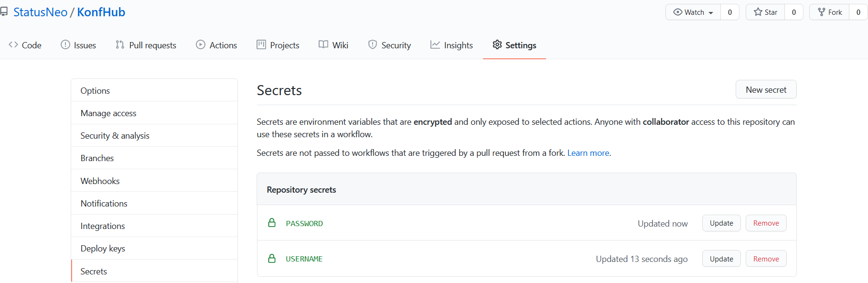Viewport: 868px width, 283px height.
Task: Click the Issues circle icon
Action: pos(65,45)
